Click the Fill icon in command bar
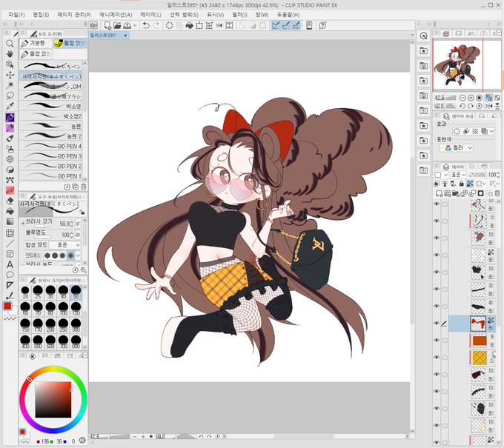This screenshot has height=448, width=504. coord(189,25)
